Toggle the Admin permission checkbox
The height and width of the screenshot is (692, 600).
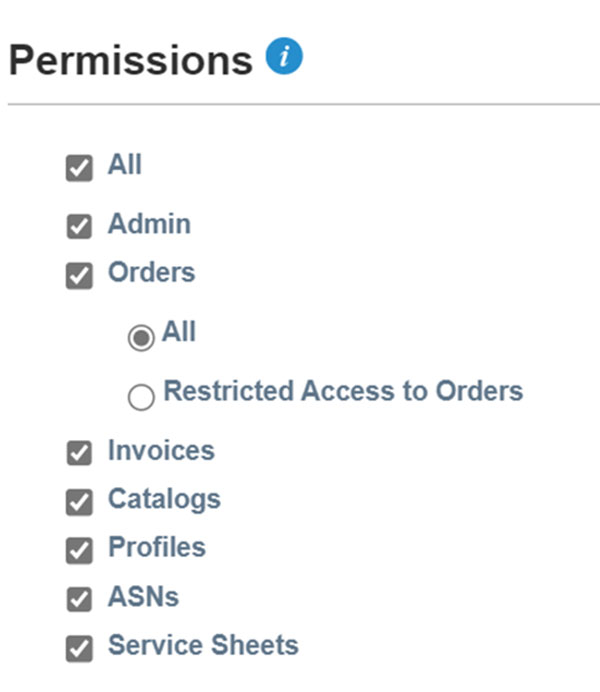pos(79,227)
